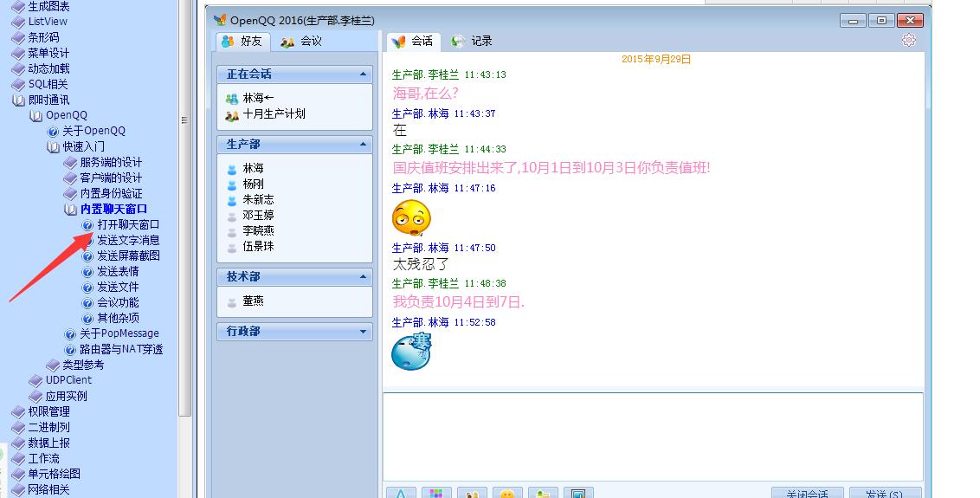Click message 国庆值班安排出来了
This screenshot has width=980, height=498.
pos(551,168)
